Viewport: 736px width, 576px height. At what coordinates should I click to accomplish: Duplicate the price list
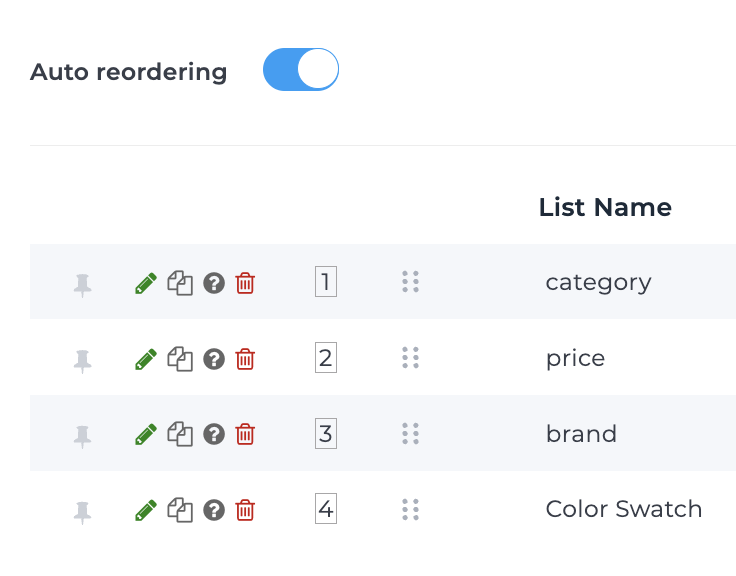(x=180, y=359)
